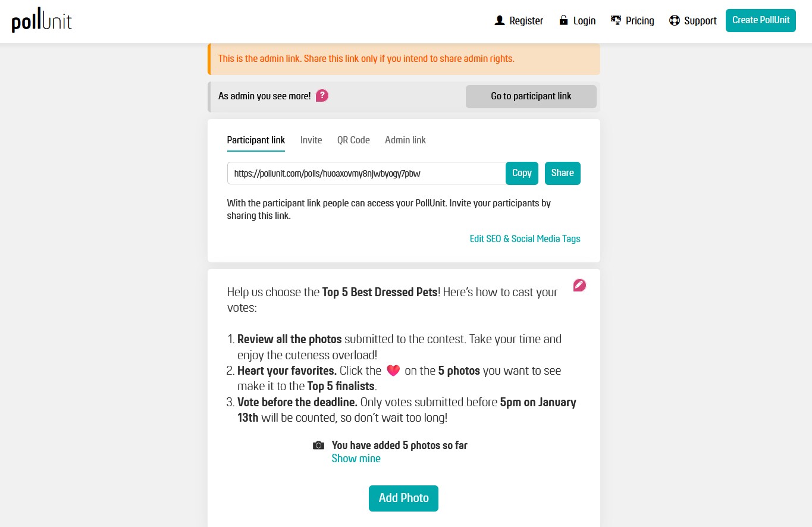Copy the participant link

pyautogui.click(x=522, y=173)
